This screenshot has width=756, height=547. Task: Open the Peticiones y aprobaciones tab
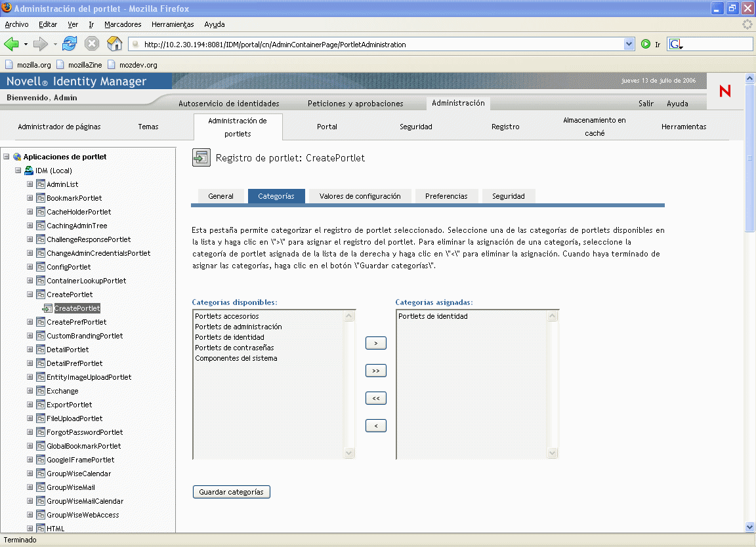(355, 103)
